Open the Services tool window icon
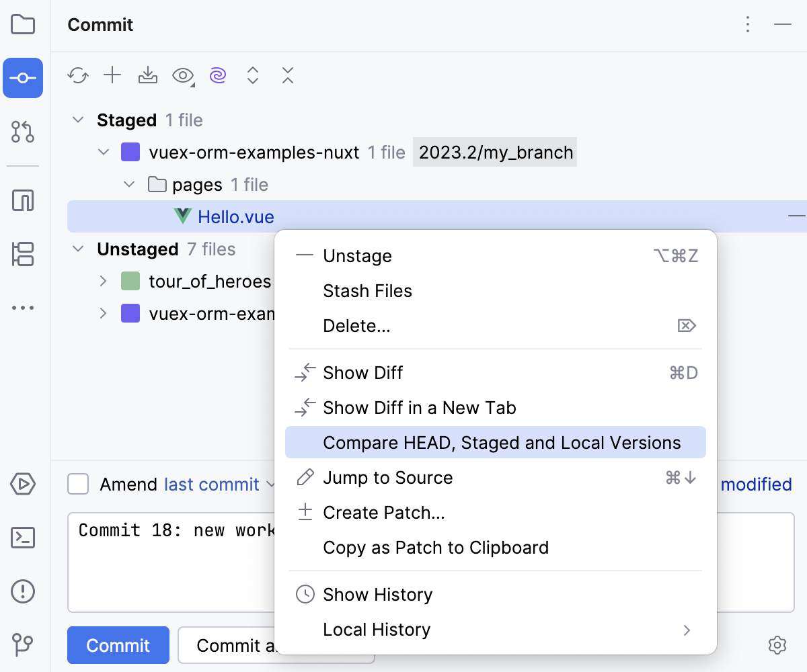Image resolution: width=807 pixels, height=672 pixels. click(23, 484)
